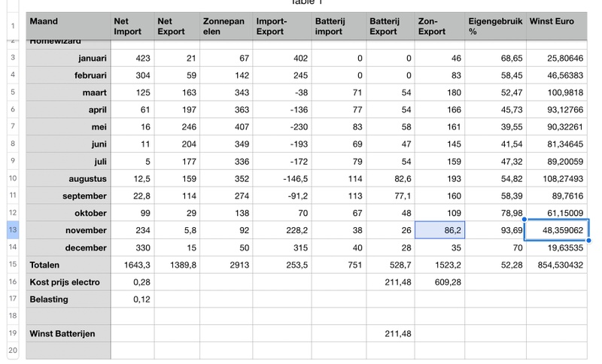602x364 pixels.
Task: Select the highlighted cell 86,2
Action: [439, 230]
